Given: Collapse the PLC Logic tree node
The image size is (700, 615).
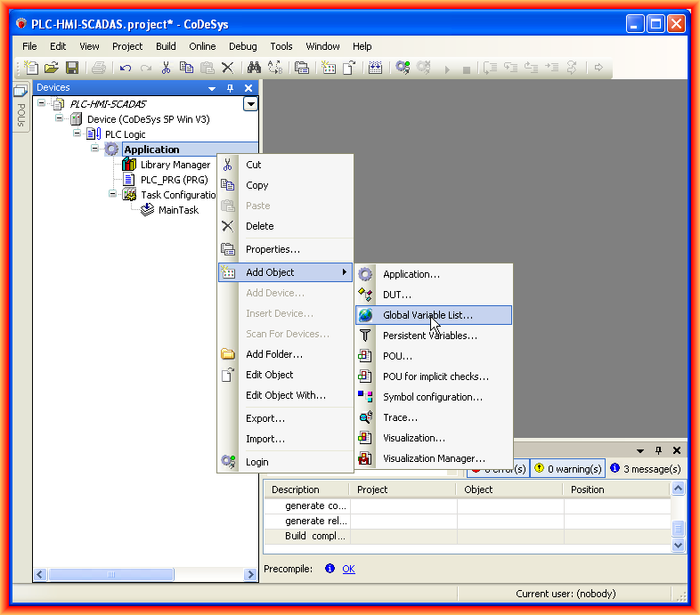Looking at the screenshot, I should tap(77, 134).
